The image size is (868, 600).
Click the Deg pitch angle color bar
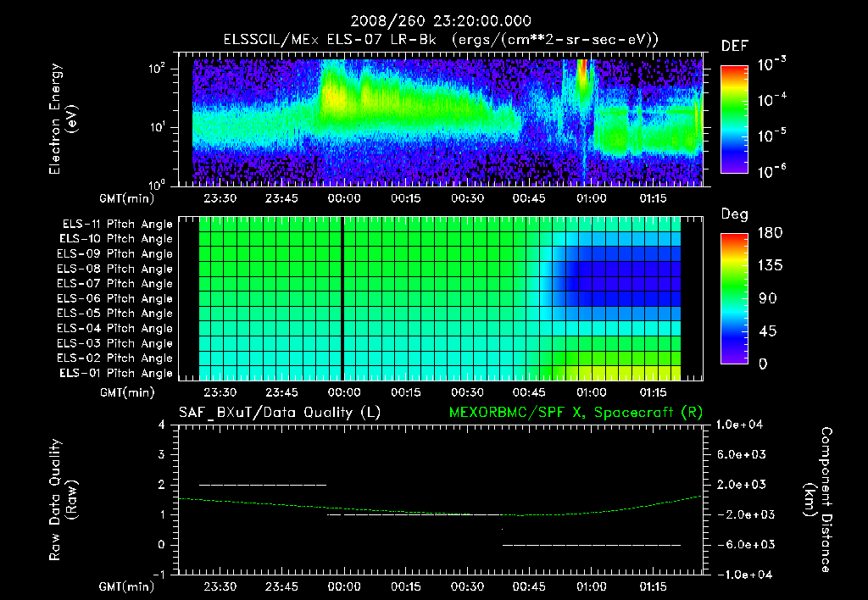coord(734,298)
